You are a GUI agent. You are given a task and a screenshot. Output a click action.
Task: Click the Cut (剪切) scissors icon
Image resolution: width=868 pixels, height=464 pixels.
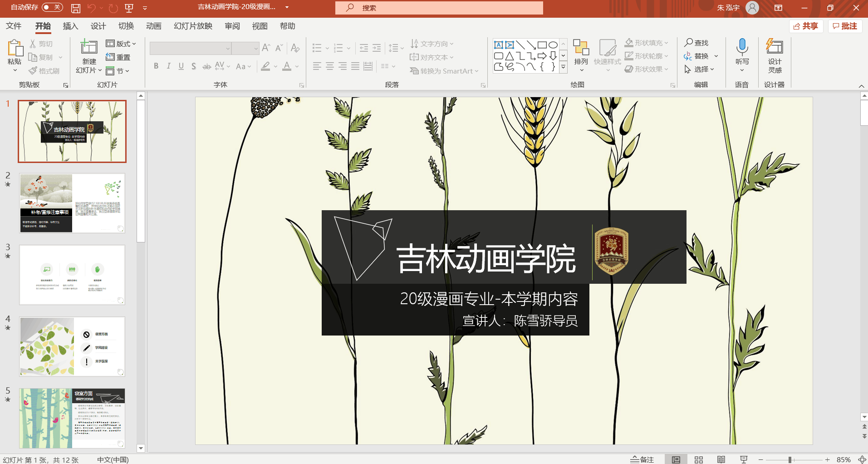[33, 44]
